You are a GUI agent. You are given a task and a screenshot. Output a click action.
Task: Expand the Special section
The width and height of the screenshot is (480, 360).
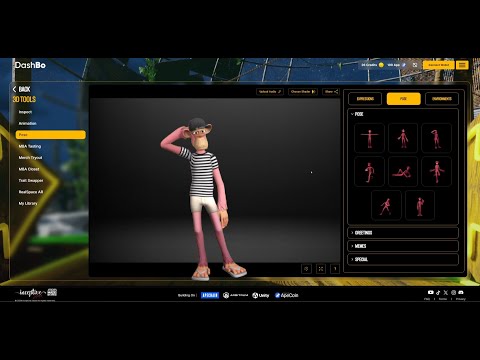pos(403,259)
